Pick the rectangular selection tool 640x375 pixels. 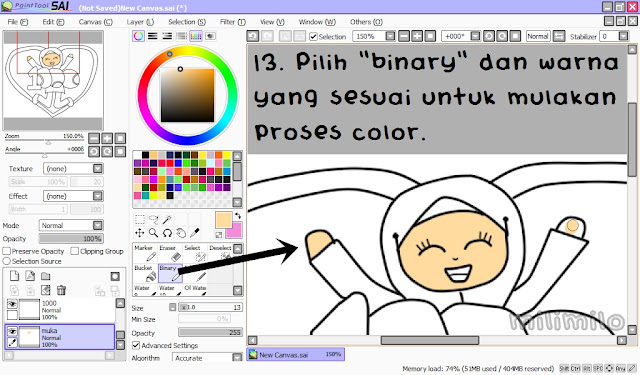(x=140, y=220)
